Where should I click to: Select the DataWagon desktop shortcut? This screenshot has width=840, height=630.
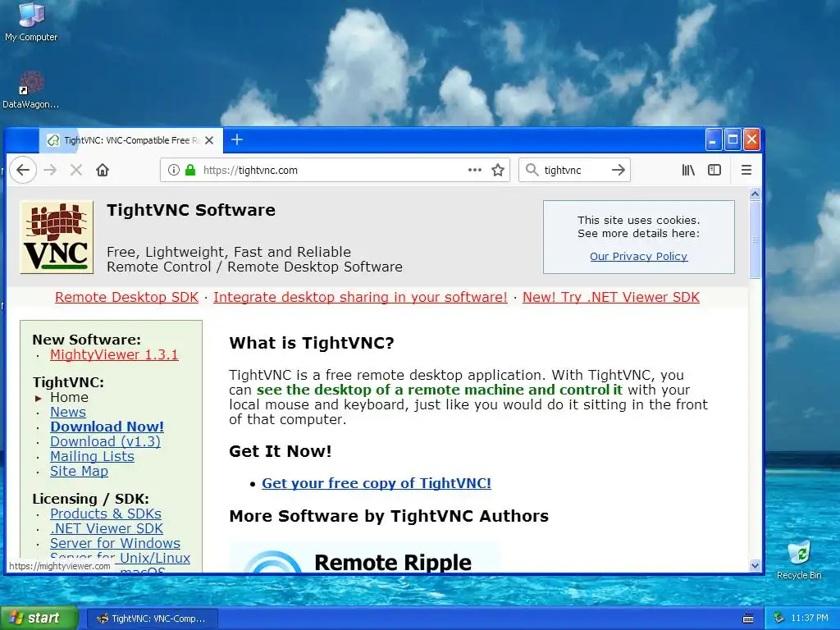click(x=30, y=90)
